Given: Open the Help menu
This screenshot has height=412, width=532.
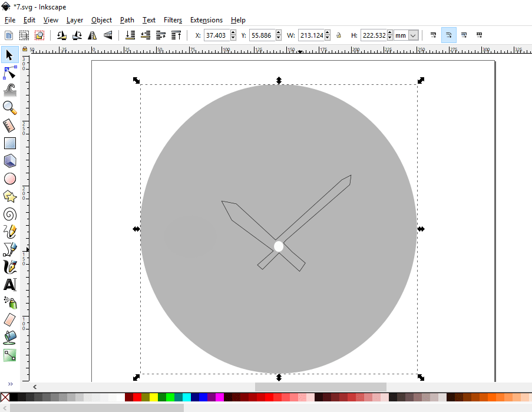Looking at the screenshot, I should (x=238, y=20).
